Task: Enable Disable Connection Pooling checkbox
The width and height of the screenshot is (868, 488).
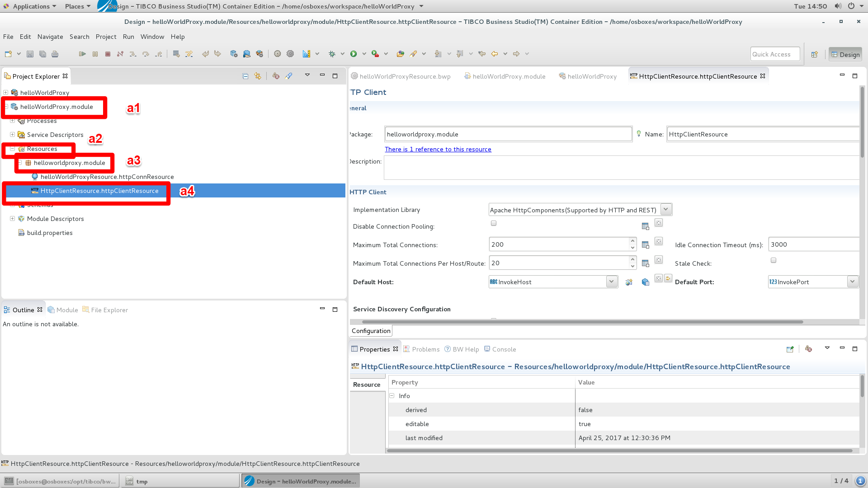Action: [494, 223]
